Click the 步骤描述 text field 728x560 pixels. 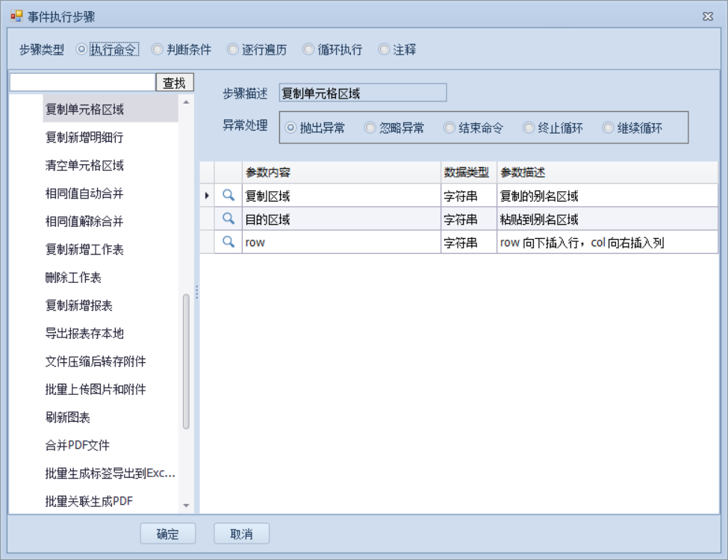[362, 93]
